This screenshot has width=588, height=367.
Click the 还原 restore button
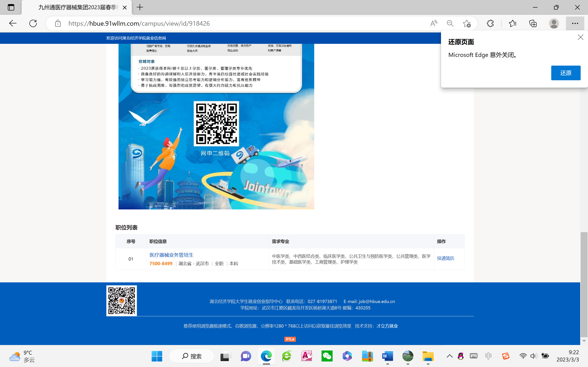pos(565,73)
